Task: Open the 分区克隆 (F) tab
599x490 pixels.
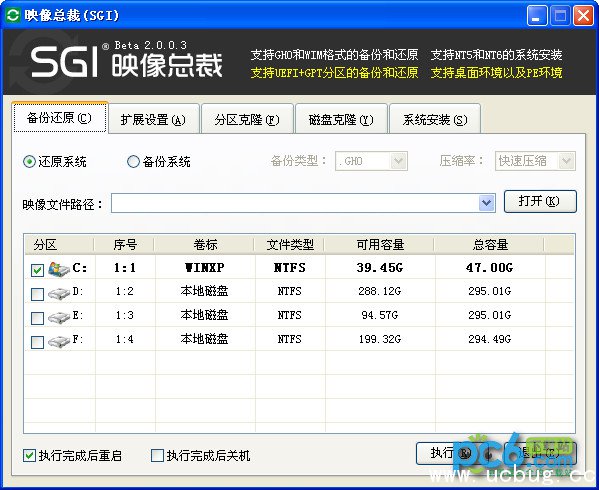Action: point(247,120)
